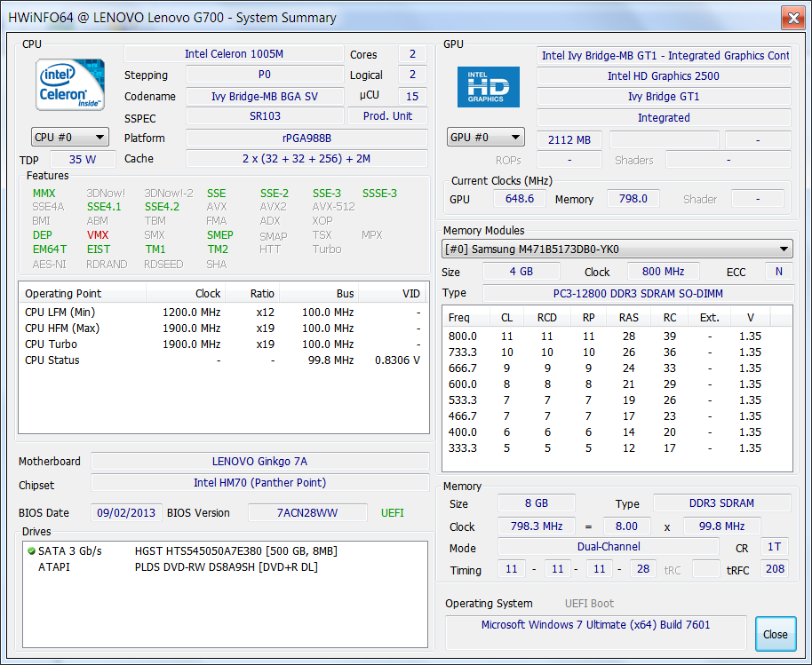
Task: Click the EM64T feature label
Action: click(x=50, y=249)
